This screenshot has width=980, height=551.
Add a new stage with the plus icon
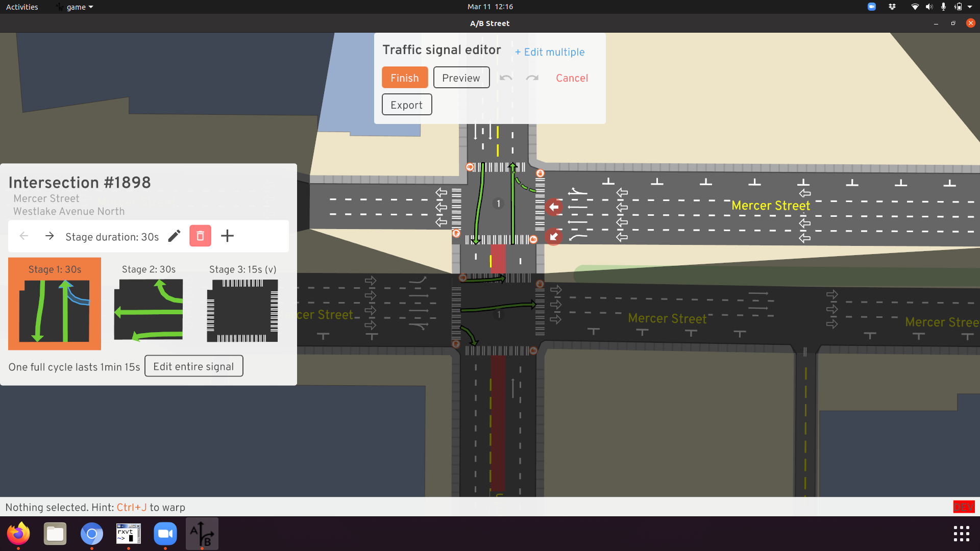click(x=227, y=236)
